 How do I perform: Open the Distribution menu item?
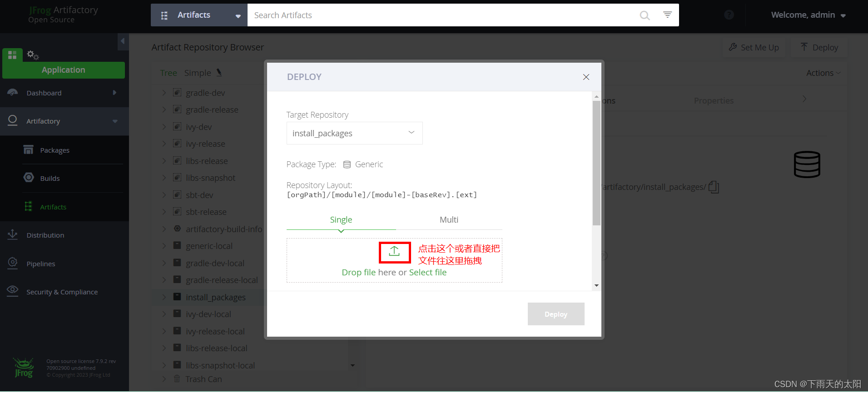(x=64, y=235)
